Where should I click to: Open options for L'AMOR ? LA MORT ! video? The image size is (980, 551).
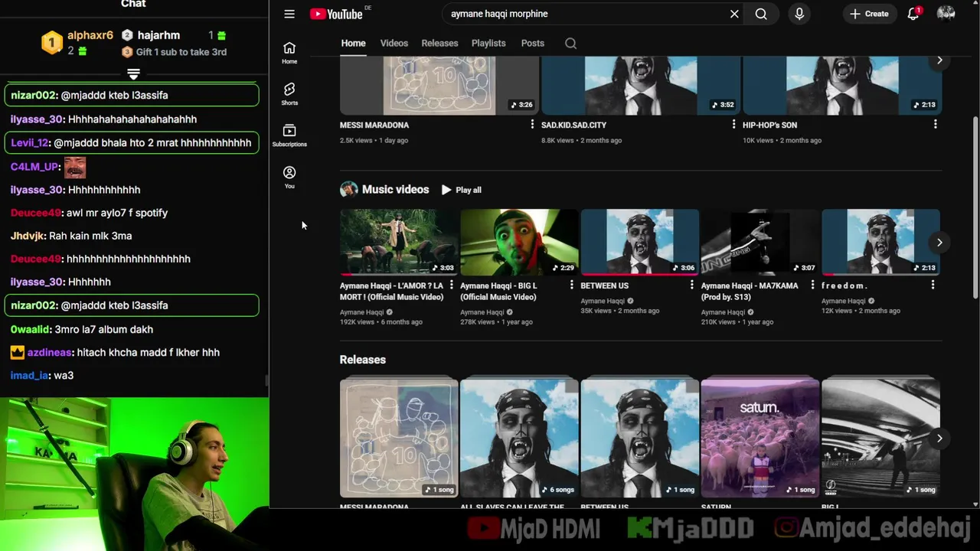[x=451, y=285]
